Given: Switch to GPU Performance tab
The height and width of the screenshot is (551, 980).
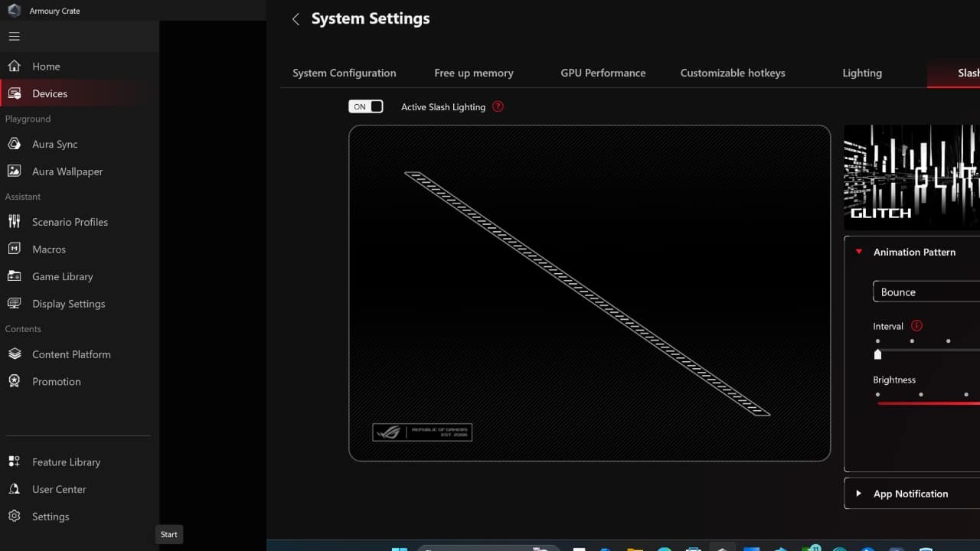Looking at the screenshot, I should pos(603,73).
